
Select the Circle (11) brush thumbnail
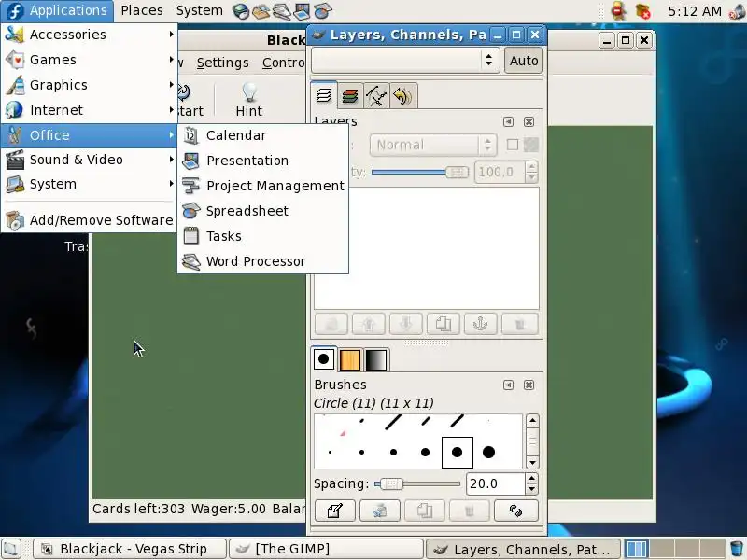(458, 453)
